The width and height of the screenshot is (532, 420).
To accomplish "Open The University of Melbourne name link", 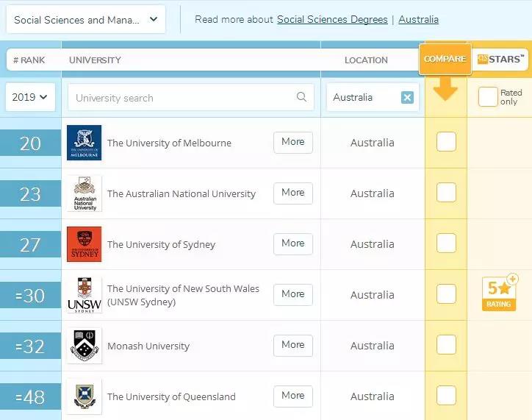I will pos(169,143).
